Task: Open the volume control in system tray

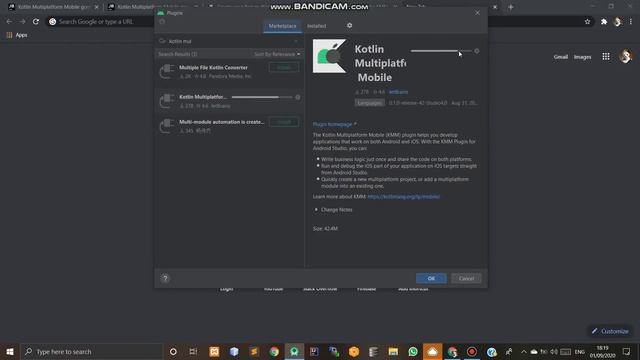Action: [x=553, y=351]
